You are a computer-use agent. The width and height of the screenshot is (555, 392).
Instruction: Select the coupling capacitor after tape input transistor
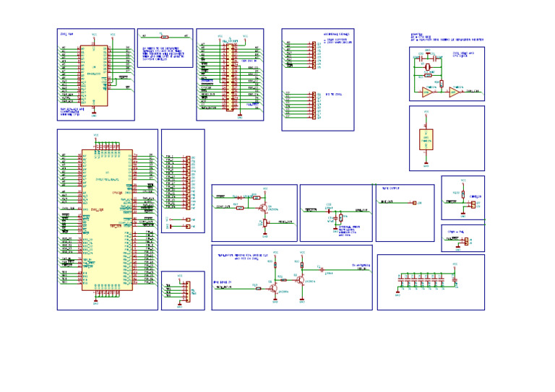(x=322, y=270)
